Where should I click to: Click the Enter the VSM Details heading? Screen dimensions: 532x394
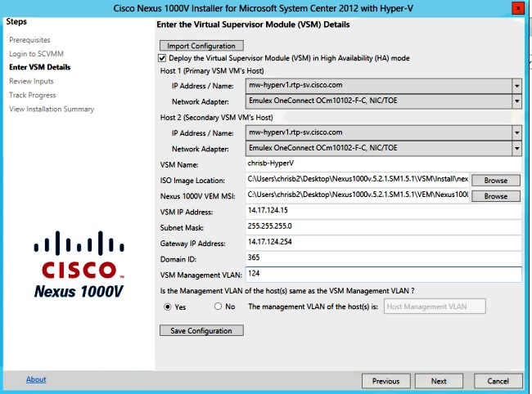(x=253, y=25)
